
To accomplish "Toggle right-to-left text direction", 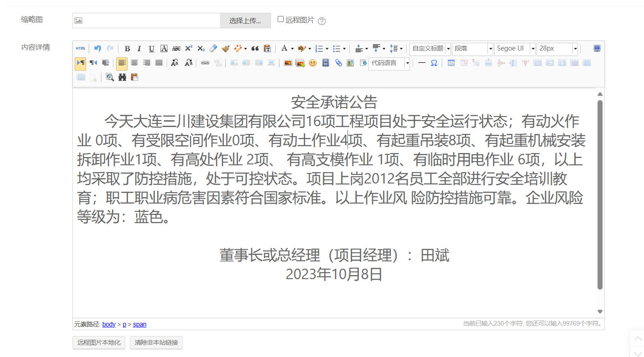I will tap(93, 63).
